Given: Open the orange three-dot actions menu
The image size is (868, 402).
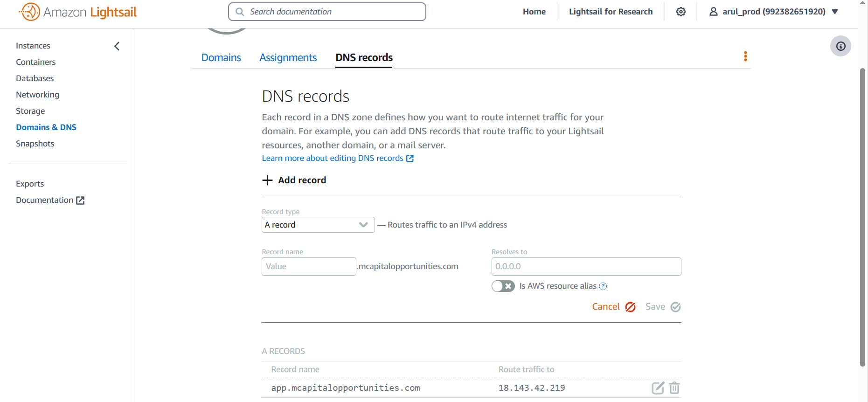Looking at the screenshot, I should [x=745, y=56].
